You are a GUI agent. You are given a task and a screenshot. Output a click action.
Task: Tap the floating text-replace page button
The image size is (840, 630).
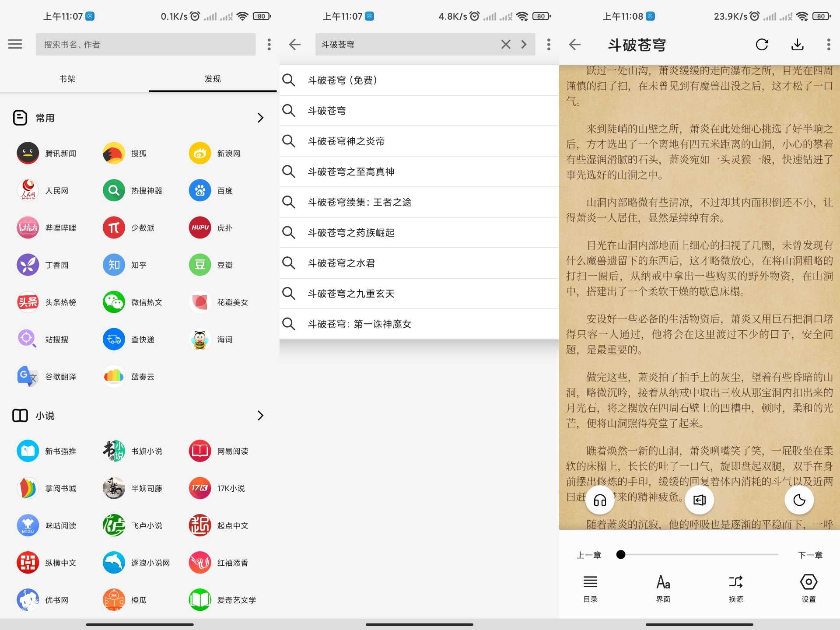tap(700, 500)
